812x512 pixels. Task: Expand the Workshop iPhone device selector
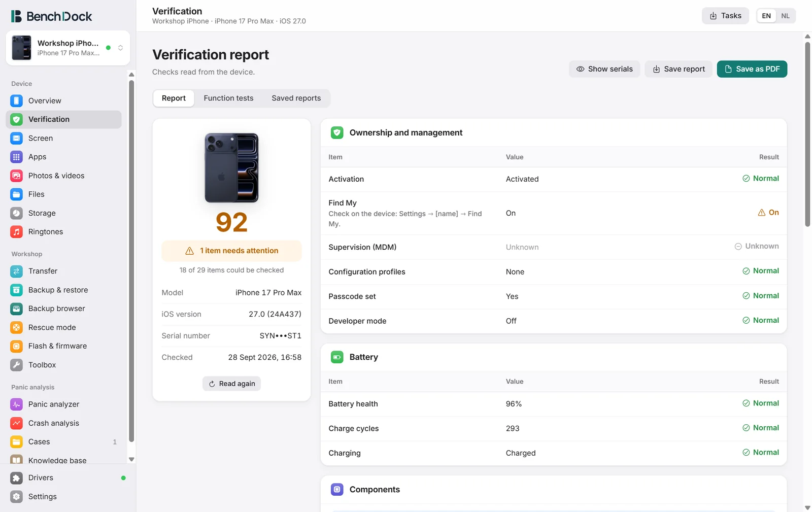pyautogui.click(x=68, y=48)
